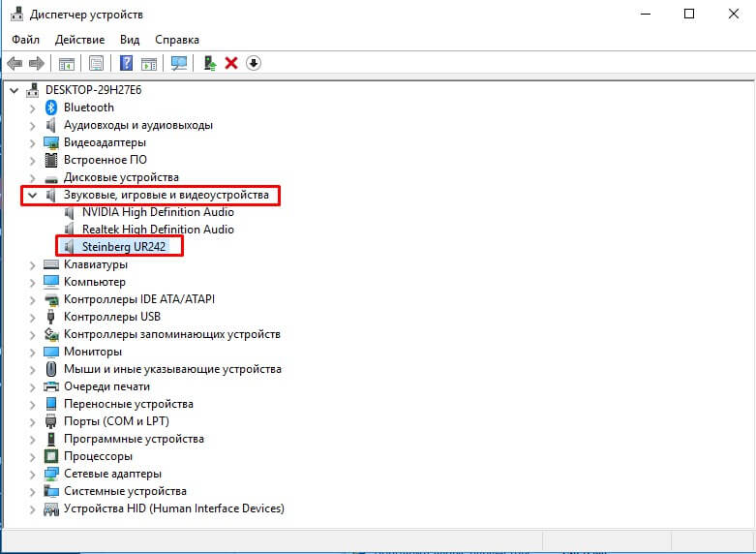This screenshot has height=554, width=756.
Task: Click the Очереди печати printer icon
Action: [51, 386]
